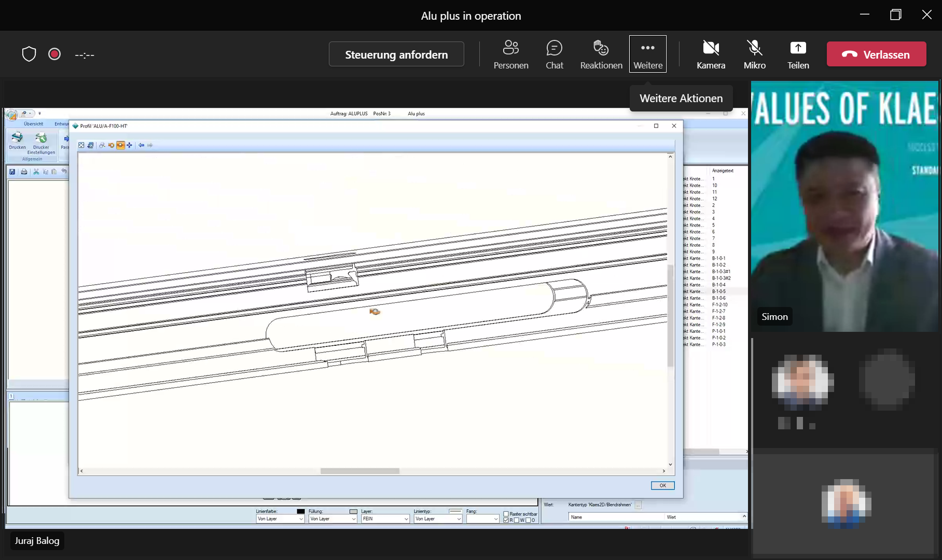Screen dimensions: 942x560
Task: Maximize the Profil ALU/A-F100-HT dialog
Action: (656, 126)
